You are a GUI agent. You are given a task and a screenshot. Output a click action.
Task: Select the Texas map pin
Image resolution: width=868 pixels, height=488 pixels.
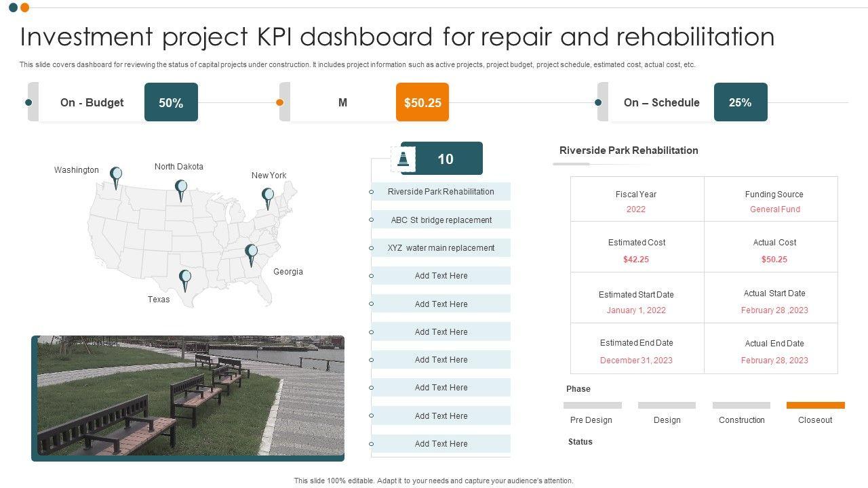coord(184,279)
